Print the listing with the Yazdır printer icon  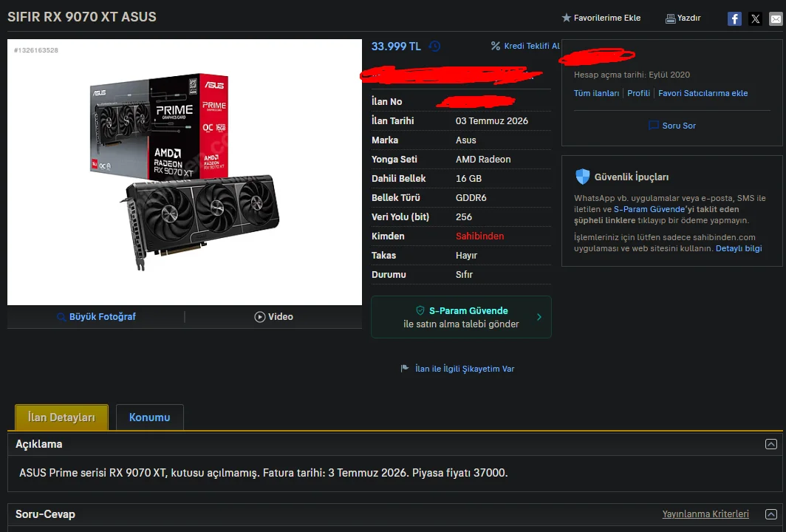(670, 18)
